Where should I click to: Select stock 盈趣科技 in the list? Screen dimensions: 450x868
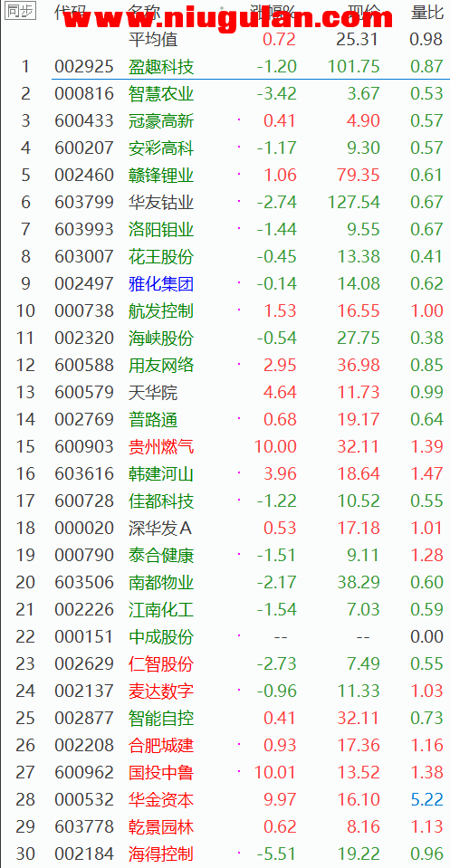point(161,66)
